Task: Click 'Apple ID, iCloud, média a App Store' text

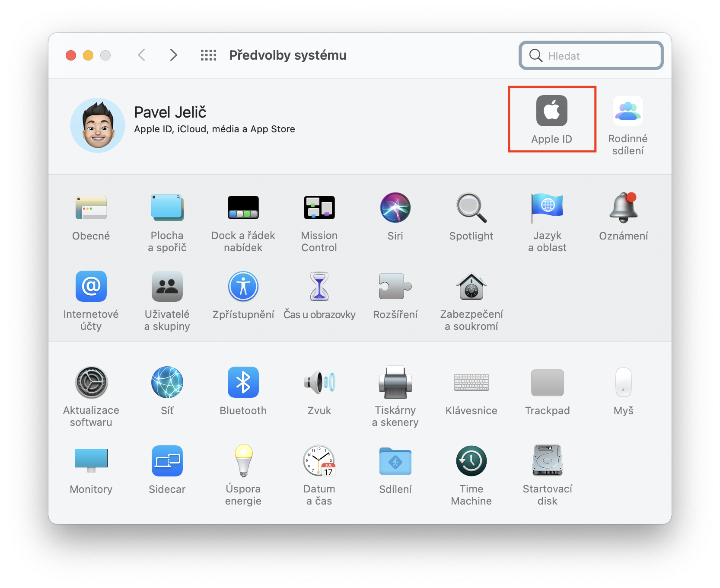Action: click(214, 129)
